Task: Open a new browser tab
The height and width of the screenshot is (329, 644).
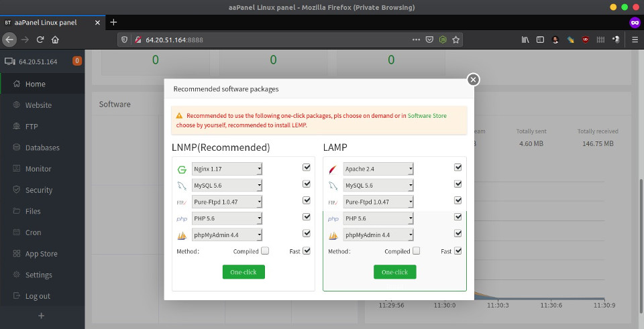Action: (x=114, y=22)
